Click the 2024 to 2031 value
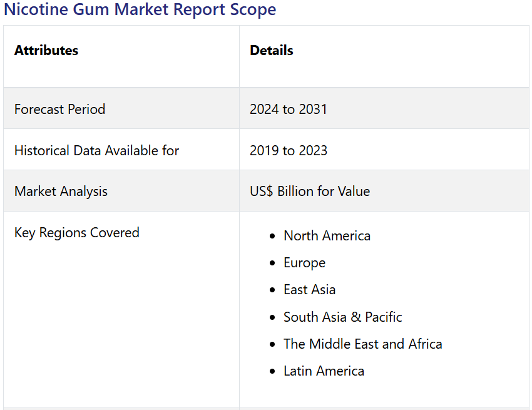The width and height of the screenshot is (532, 410). (289, 109)
